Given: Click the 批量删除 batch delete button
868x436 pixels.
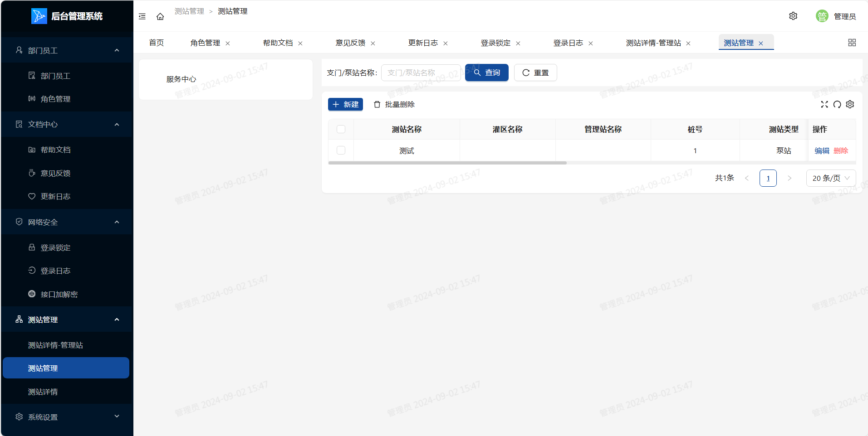Looking at the screenshot, I should (x=394, y=104).
